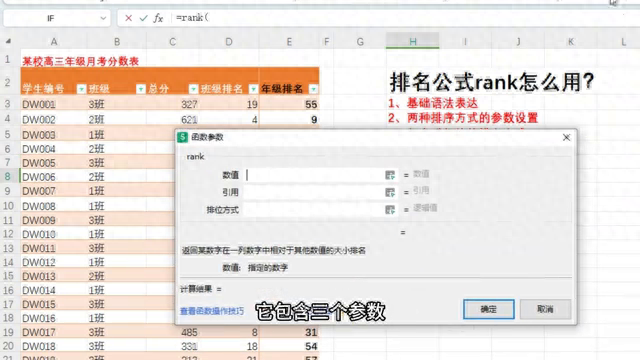The width and height of the screenshot is (640, 360).
Task: Open the fx insert function icon
Action: [x=158, y=18]
